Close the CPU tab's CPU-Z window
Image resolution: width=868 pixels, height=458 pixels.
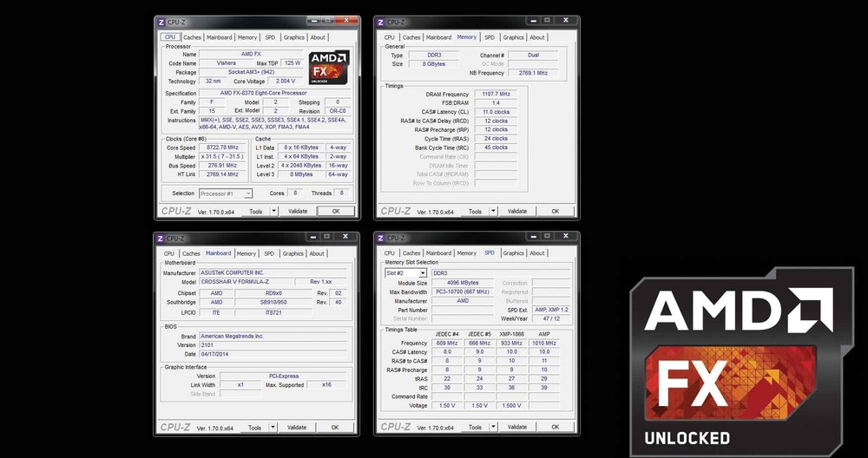(346, 21)
